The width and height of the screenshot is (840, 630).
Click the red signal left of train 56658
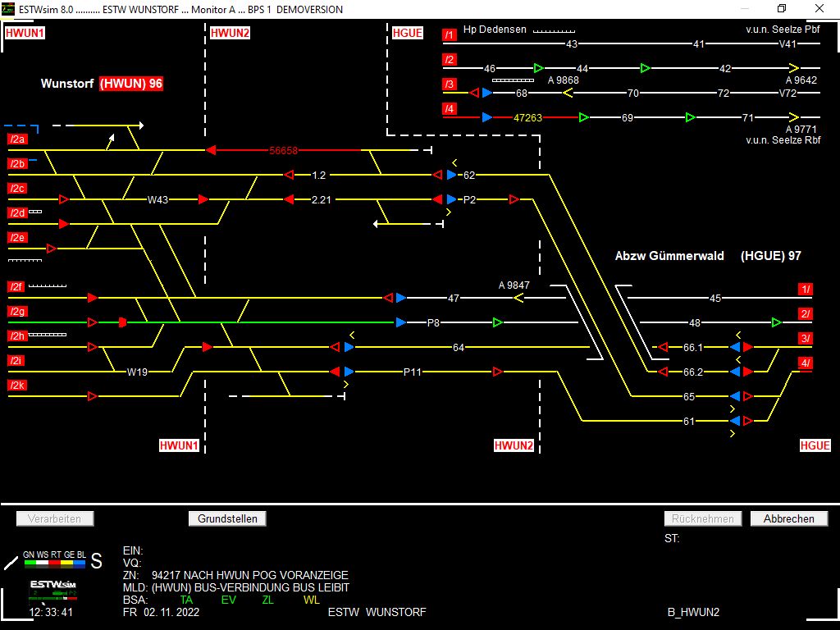211,150
